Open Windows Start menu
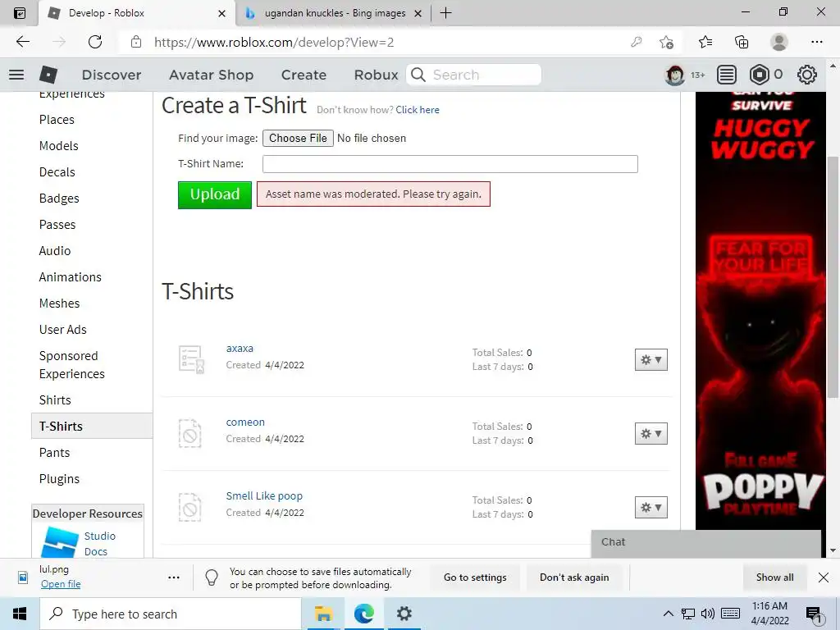The image size is (840, 630). pos(20,614)
